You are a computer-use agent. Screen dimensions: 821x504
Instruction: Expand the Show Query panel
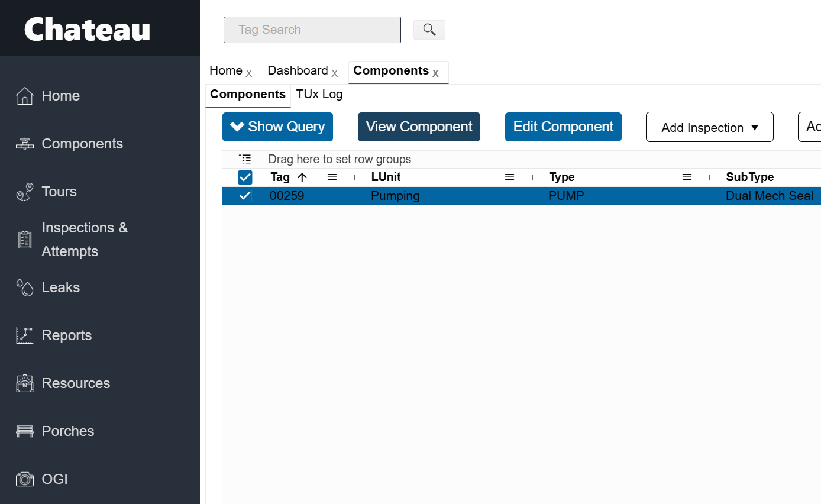point(277,127)
